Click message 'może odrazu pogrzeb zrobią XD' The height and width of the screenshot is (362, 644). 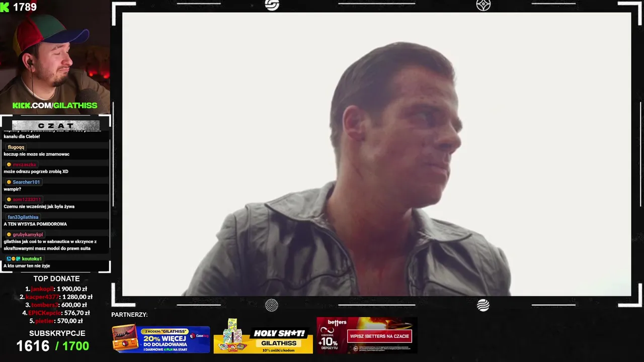click(x=36, y=171)
